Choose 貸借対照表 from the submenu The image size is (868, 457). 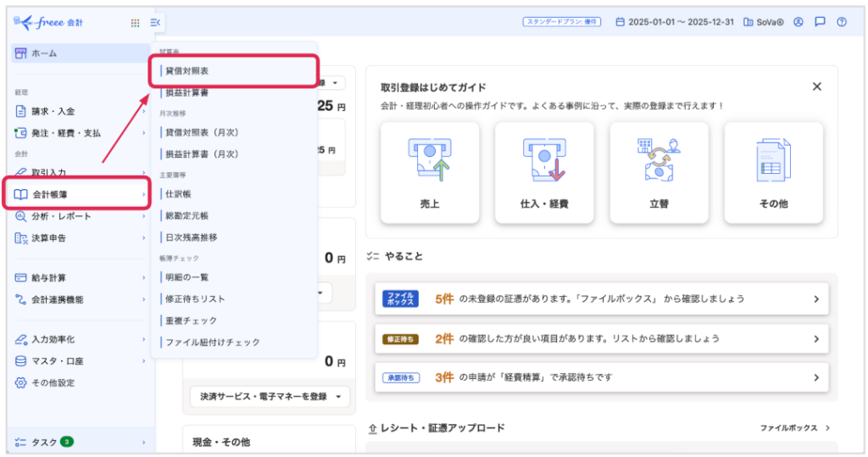[187, 71]
